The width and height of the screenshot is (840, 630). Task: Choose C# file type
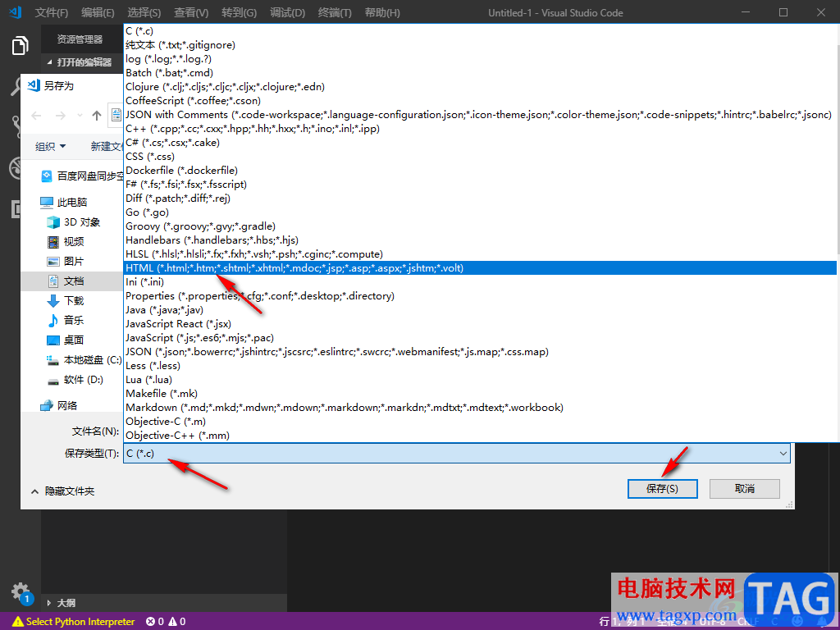[x=480, y=143]
